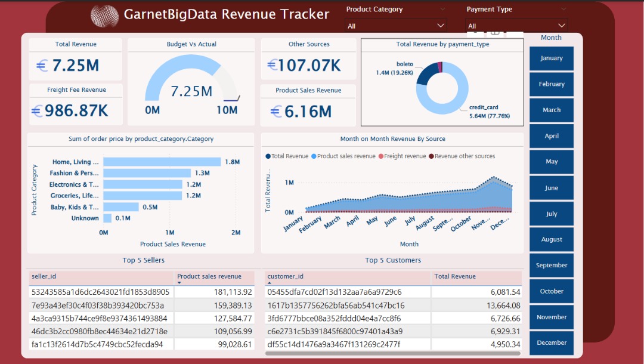Click the Top 5 Customers horizontal scrollbar
The image size is (644, 364).
click(x=392, y=353)
